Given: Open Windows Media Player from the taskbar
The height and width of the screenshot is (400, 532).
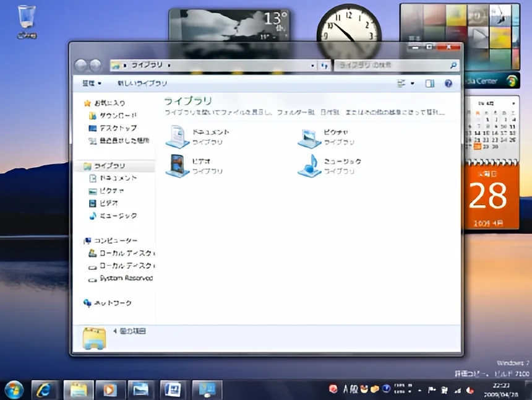Looking at the screenshot, I should (x=109, y=389).
